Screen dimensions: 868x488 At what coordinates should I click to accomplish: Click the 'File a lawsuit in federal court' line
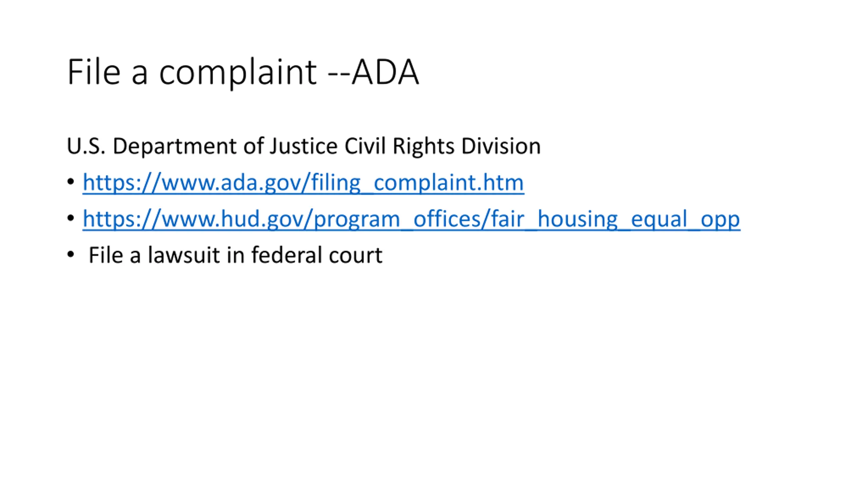235,255
